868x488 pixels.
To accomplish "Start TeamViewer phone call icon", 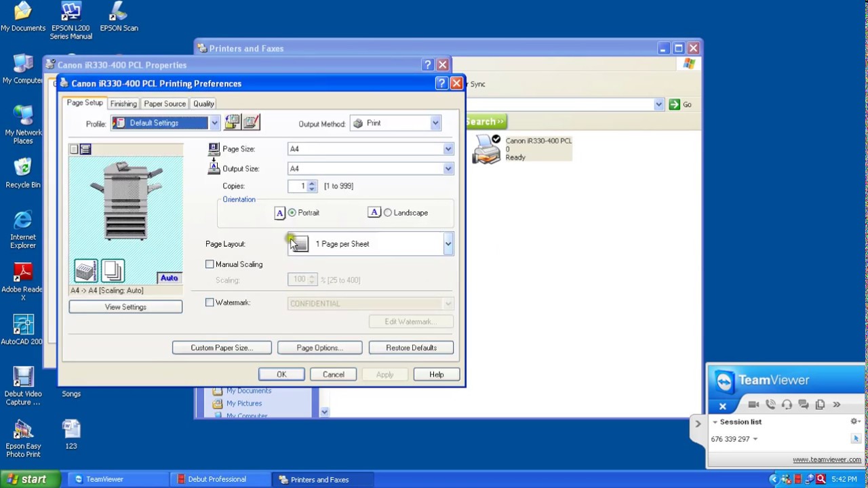I will point(770,405).
